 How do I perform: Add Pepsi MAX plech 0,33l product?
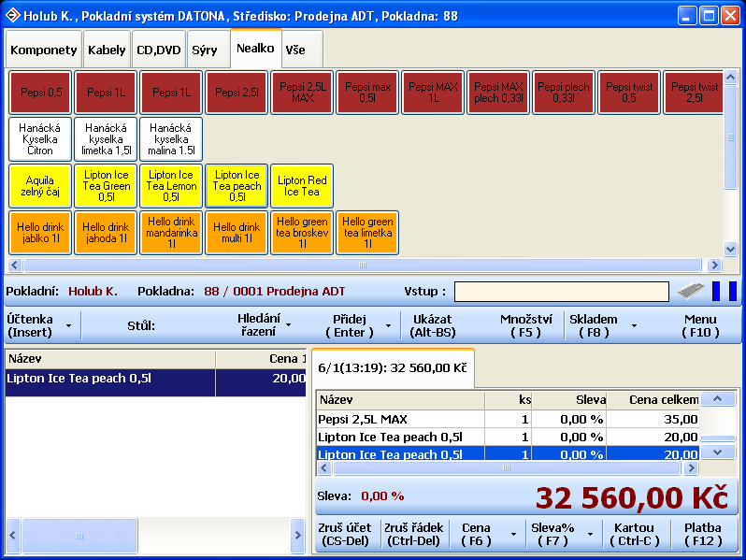(498, 93)
